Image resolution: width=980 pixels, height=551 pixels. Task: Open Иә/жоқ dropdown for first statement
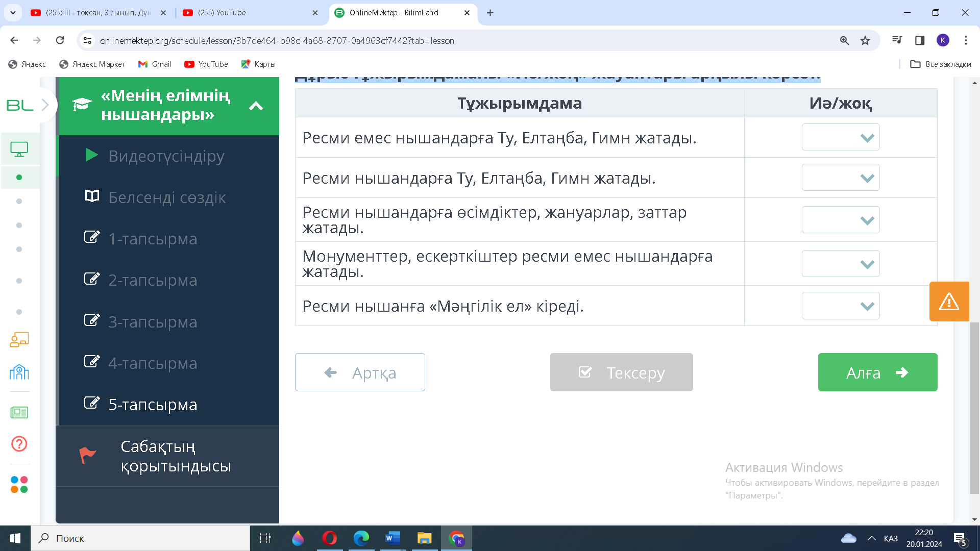tap(840, 137)
